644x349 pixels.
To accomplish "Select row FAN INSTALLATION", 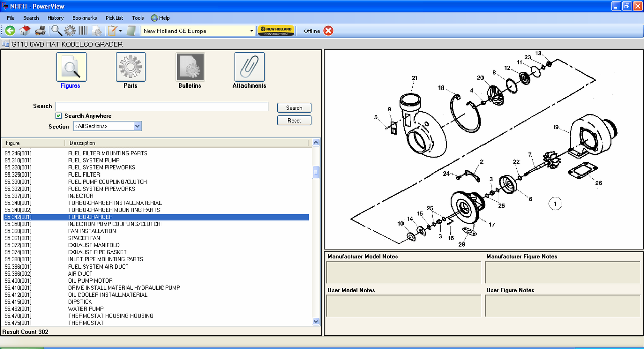I will tap(156, 231).
